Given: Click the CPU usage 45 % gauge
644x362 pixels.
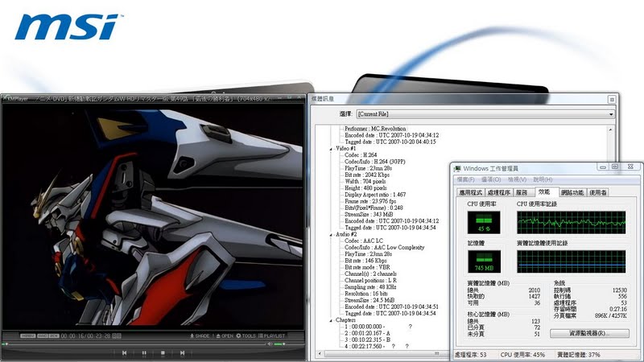Looking at the screenshot, I should [x=484, y=222].
